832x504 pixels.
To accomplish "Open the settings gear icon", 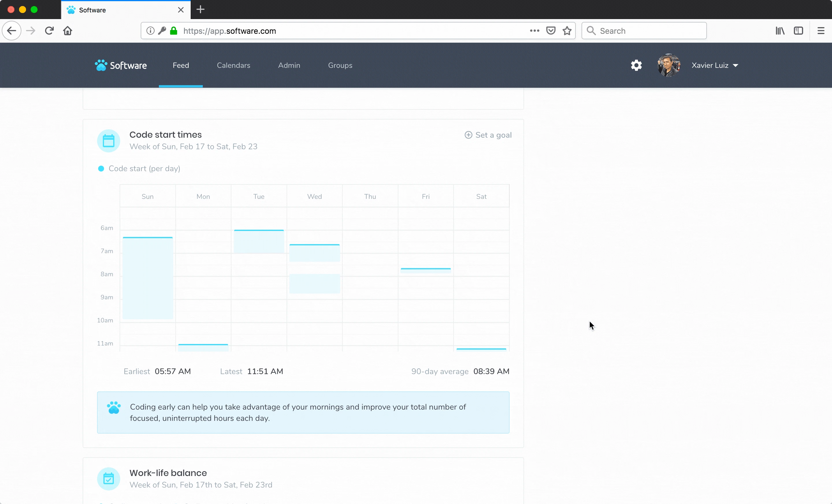I will [x=636, y=66].
